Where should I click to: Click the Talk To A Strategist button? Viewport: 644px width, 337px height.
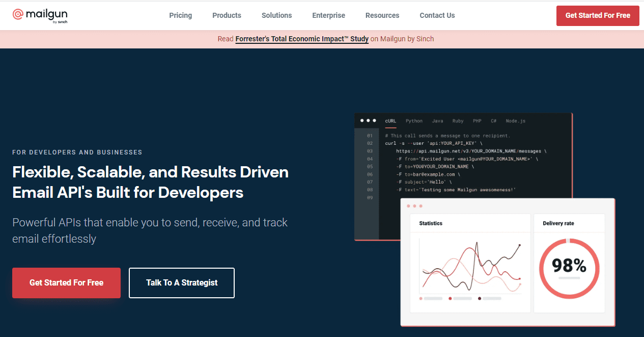(182, 282)
